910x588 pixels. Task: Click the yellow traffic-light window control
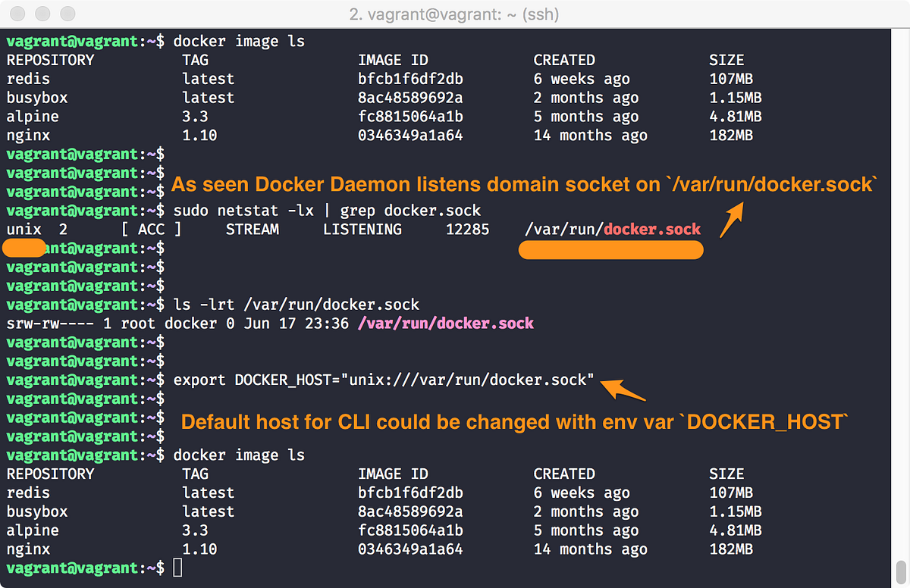coord(43,14)
